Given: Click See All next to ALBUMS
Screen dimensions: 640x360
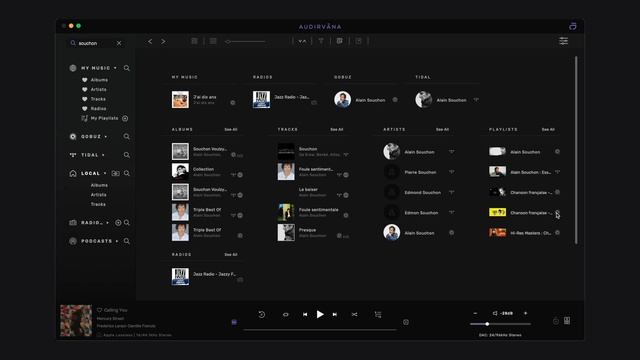Looking at the screenshot, I should 231,129.
